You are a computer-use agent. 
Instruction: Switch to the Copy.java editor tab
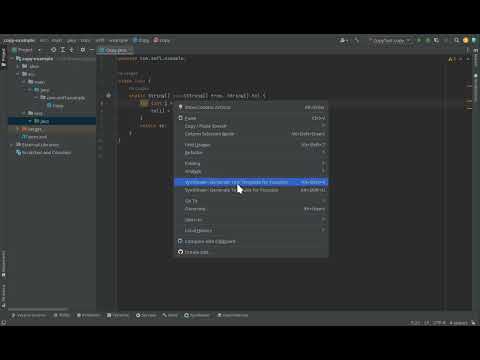click(114, 50)
